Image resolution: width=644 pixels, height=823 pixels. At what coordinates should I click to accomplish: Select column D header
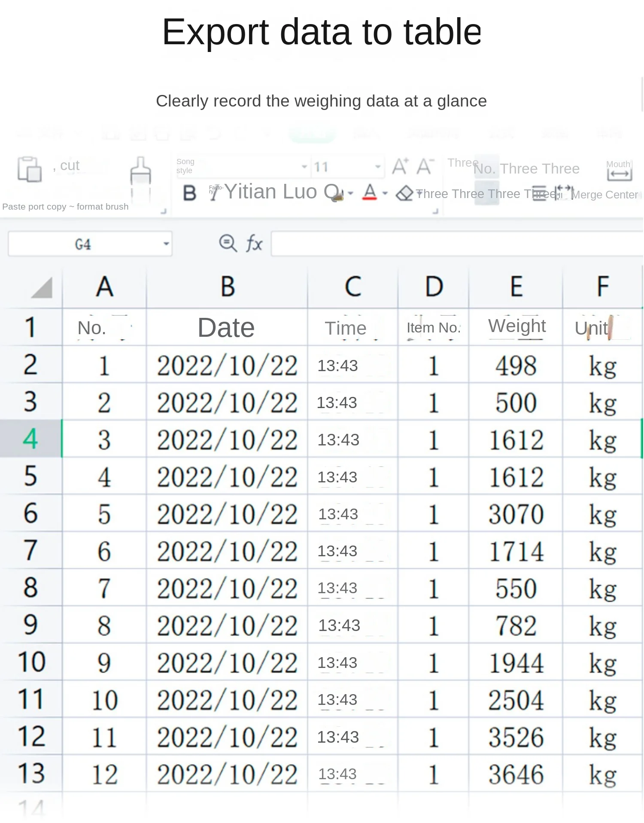click(434, 287)
